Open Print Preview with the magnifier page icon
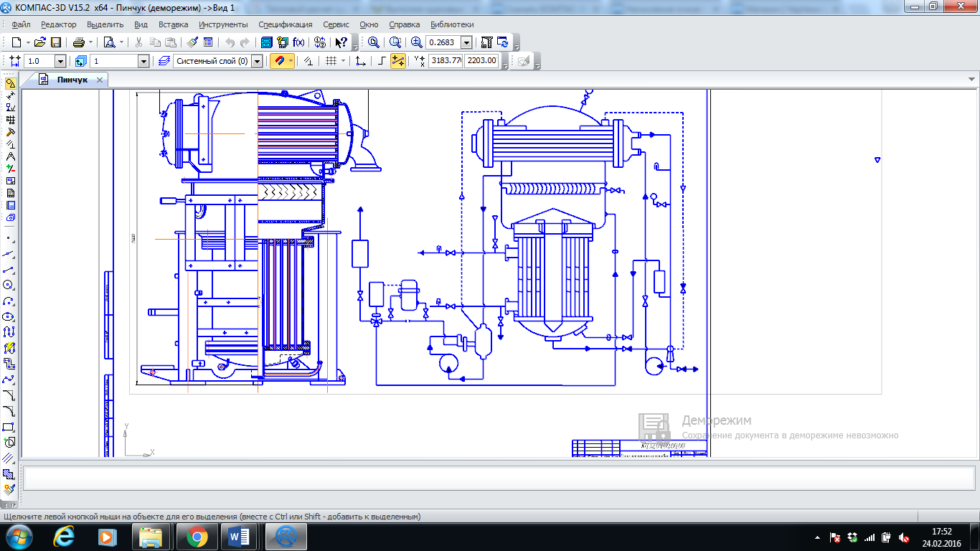Screen dimensions: 980x551 click(109, 42)
